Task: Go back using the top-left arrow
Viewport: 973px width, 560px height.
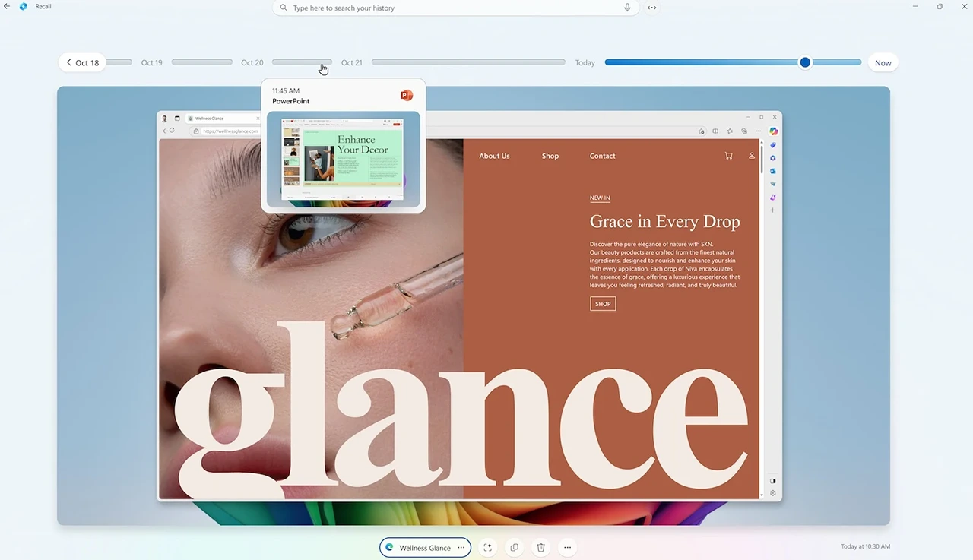Action: (x=8, y=6)
